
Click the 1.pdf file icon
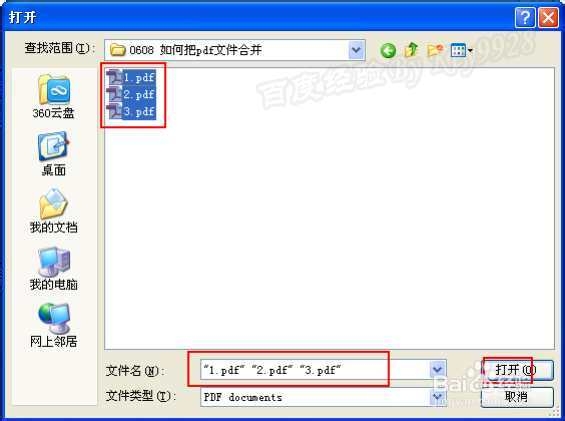tap(114, 77)
